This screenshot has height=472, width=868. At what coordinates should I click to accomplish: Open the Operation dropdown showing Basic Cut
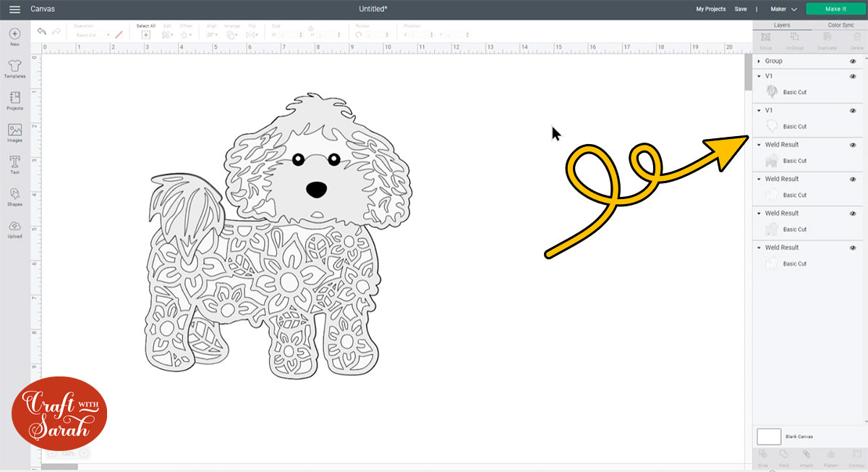[94, 33]
